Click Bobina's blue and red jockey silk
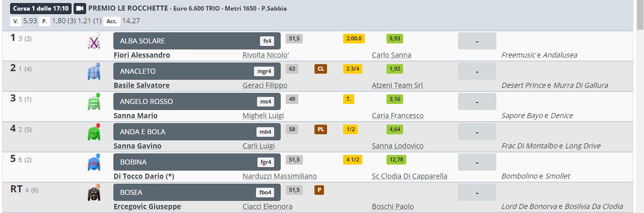Viewport: 644px width, 213px height. 94,163
